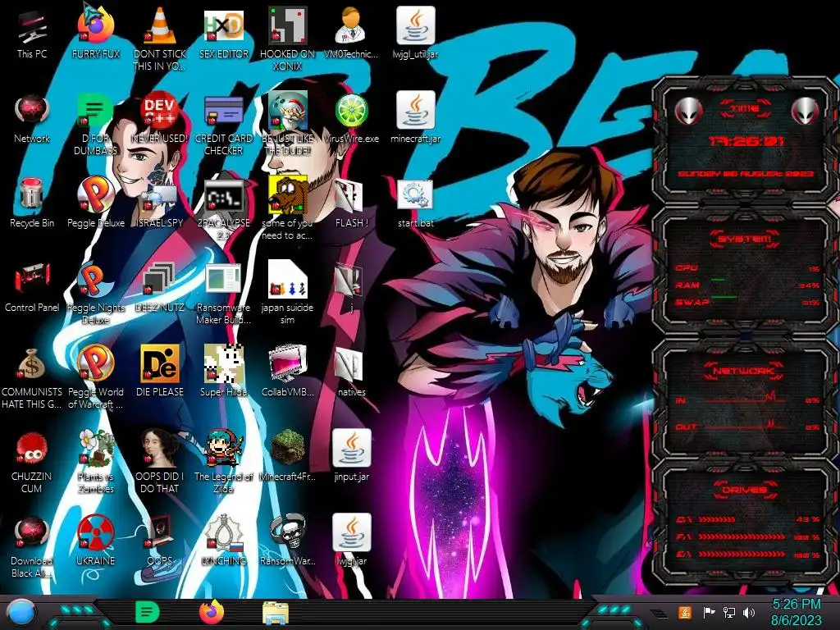This screenshot has height=630, width=840.
Task: Open File Explorer from the taskbar
Action: point(276,613)
